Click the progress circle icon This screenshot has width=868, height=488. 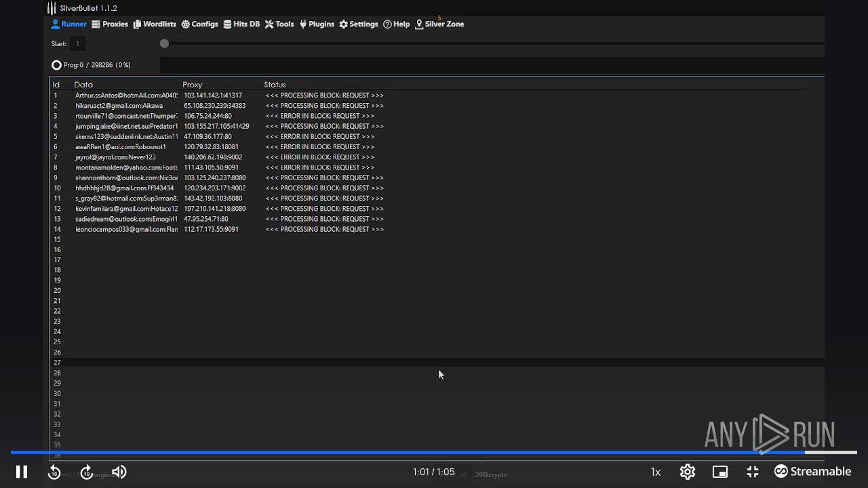(x=56, y=65)
